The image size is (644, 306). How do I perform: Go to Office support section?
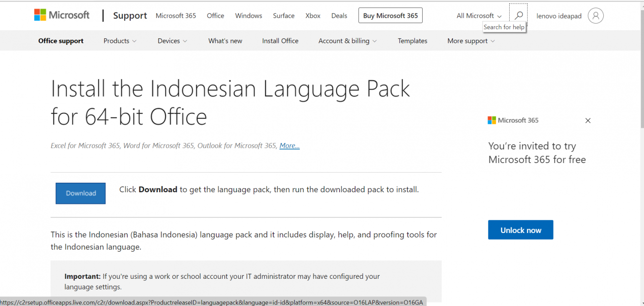[61, 41]
